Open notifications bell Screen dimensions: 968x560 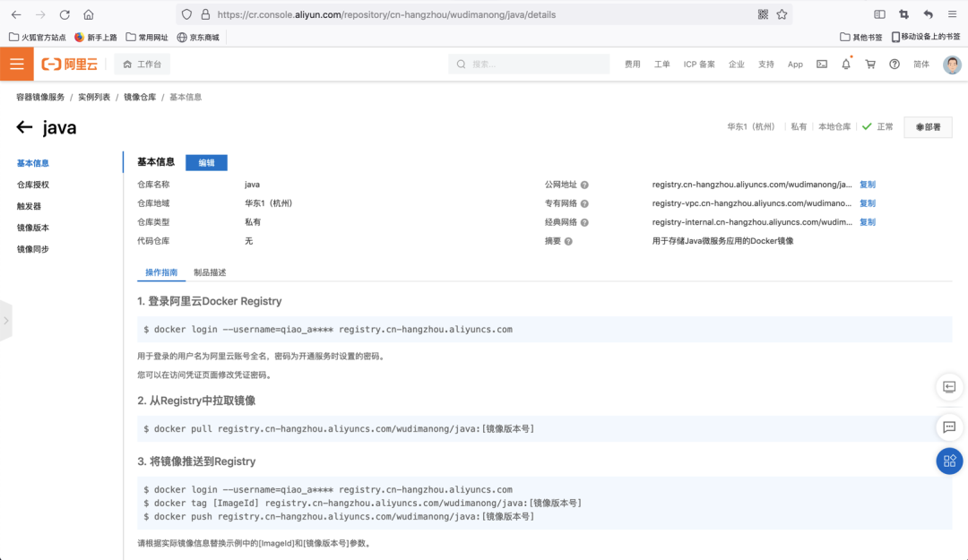click(846, 65)
